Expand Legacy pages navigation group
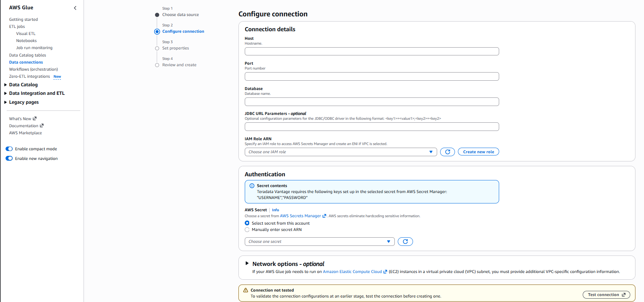Viewport: 644px width, 302px height. point(6,102)
